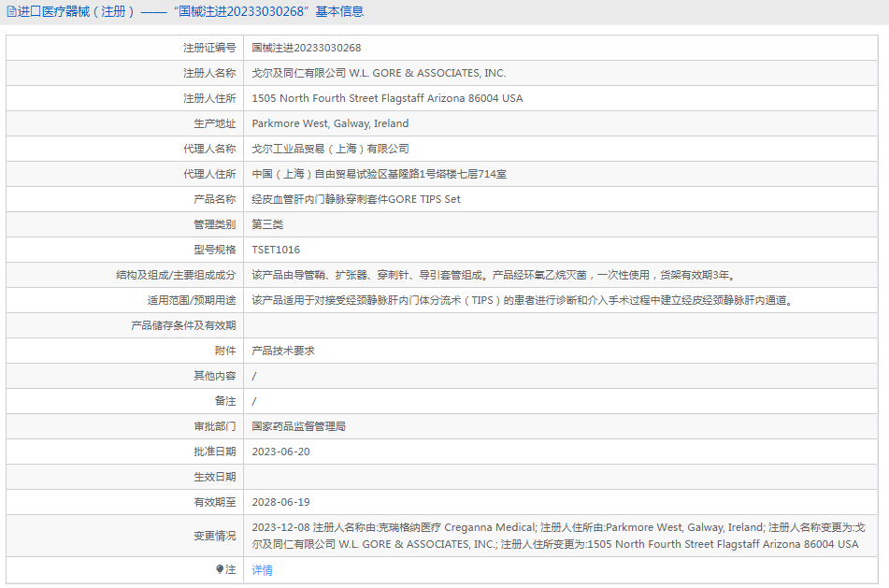889x588 pixels.
Task: Select expiry date 2028-06-19
Action: tap(280, 502)
